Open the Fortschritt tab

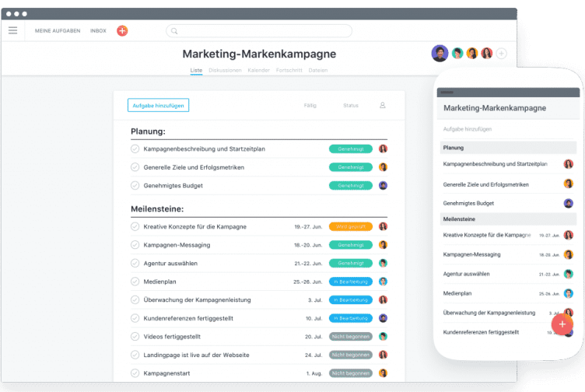point(289,70)
